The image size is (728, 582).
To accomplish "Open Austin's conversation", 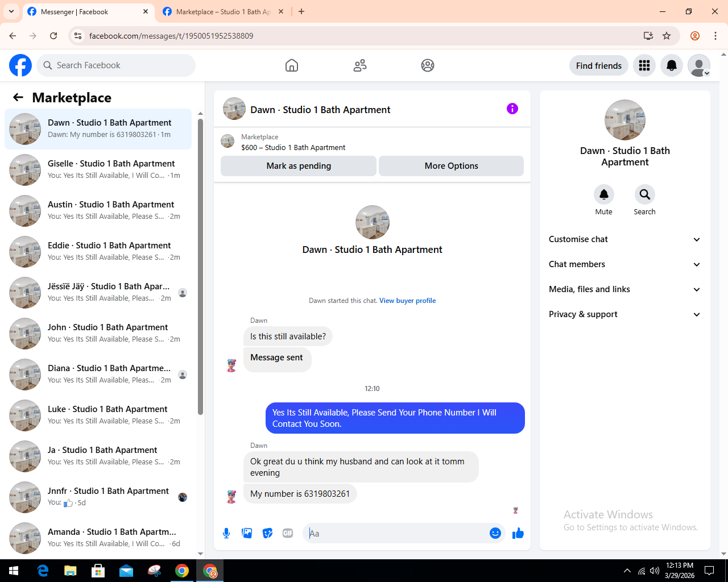I will click(98, 211).
